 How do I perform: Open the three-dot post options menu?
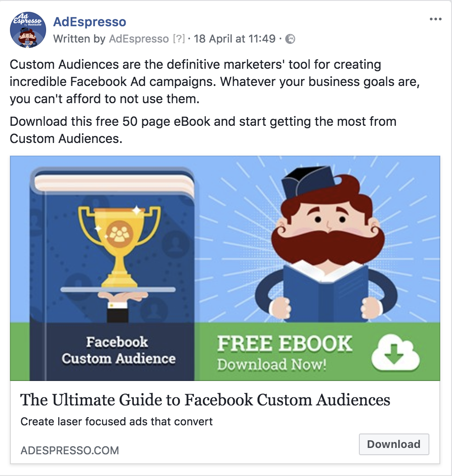pos(435,19)
